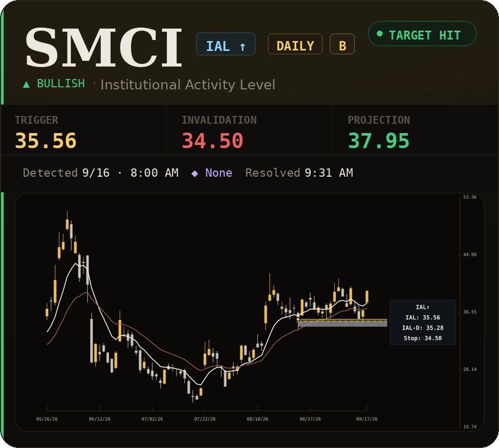499x448 pixels.
Task: Click the purple None label
Action: 219,173
